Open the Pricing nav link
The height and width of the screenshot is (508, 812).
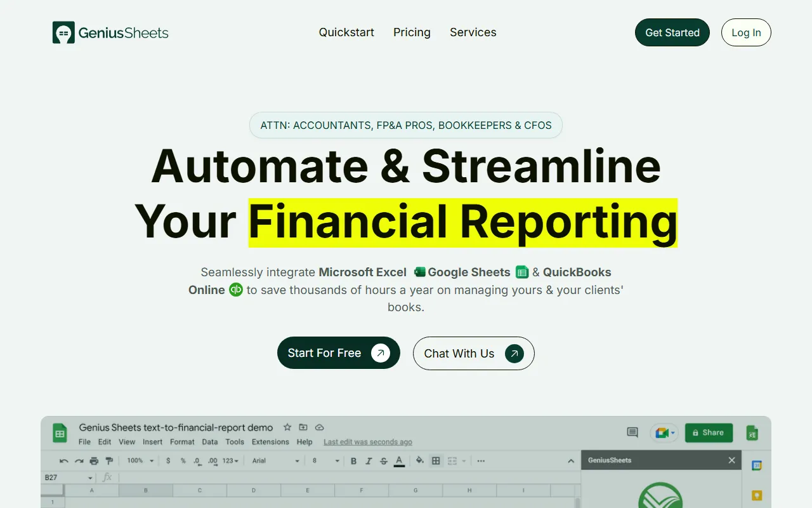[x=412, y=32]
